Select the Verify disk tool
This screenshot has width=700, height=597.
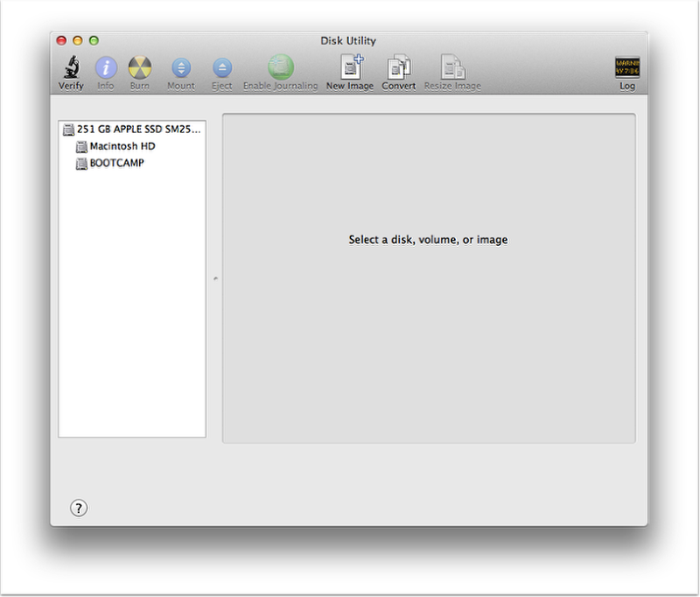click(x=70, y=68)
